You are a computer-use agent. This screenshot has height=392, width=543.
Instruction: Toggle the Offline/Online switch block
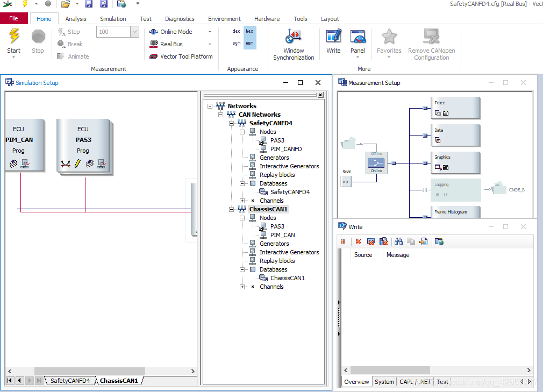376,162
